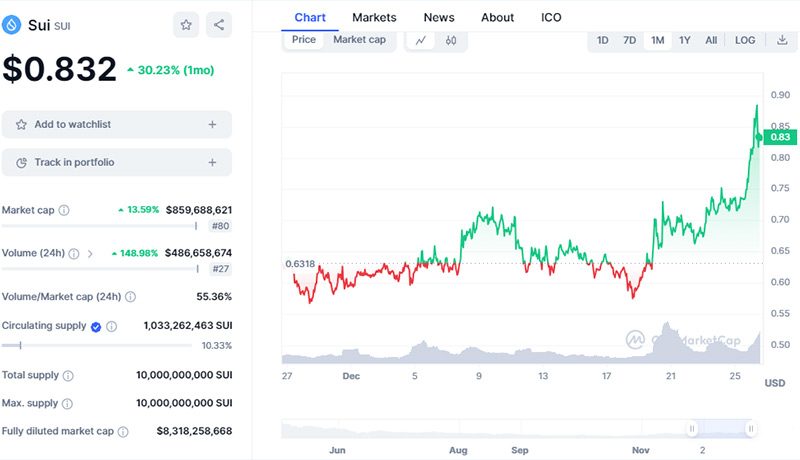Click the share icon beside Sui title
800x460 pixels.
(219, 25)
